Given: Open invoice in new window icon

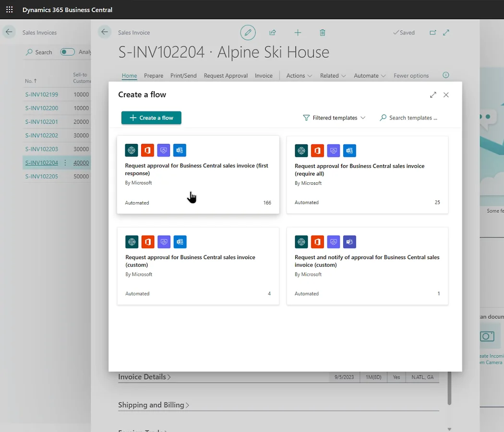Looking at the screenshot, I should tap(433, 33).
